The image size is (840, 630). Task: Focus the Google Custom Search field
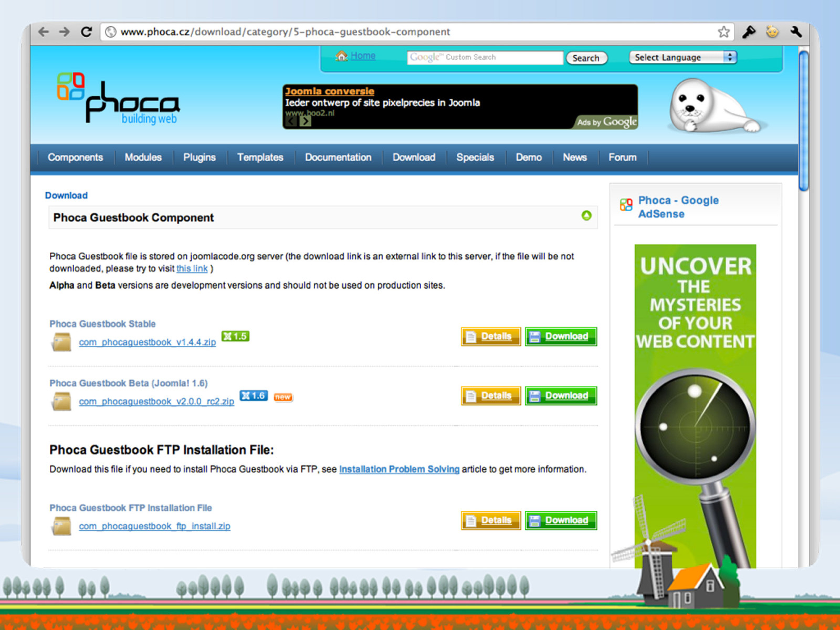[485, 57]
